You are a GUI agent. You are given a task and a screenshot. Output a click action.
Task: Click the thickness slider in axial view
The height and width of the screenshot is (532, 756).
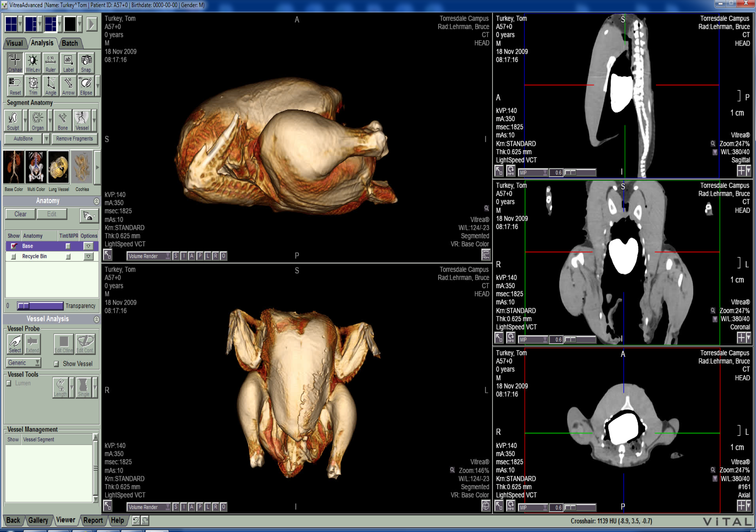(579, 507)
